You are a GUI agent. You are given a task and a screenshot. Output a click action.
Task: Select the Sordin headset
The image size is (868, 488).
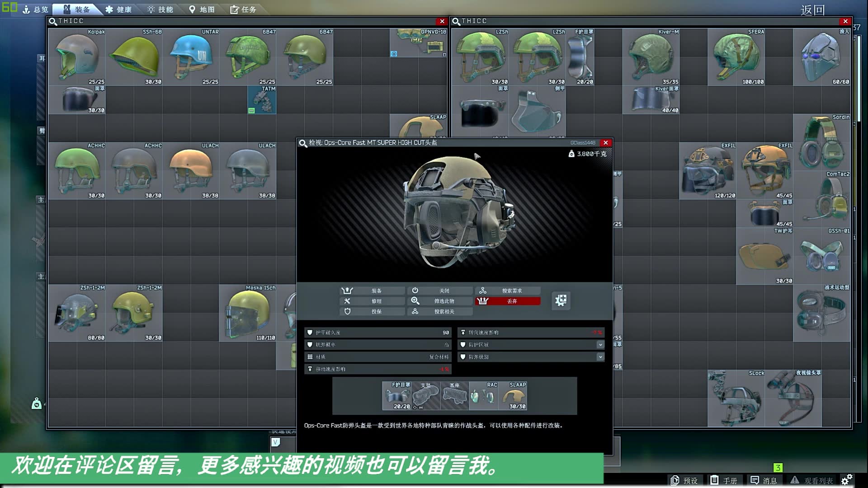(x=822, y=142)
